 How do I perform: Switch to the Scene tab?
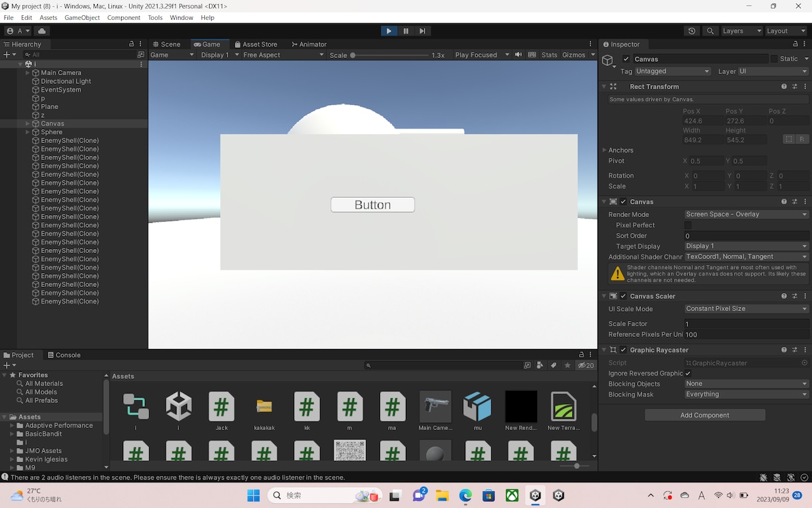pyautogui.click(x=166, y=44)
